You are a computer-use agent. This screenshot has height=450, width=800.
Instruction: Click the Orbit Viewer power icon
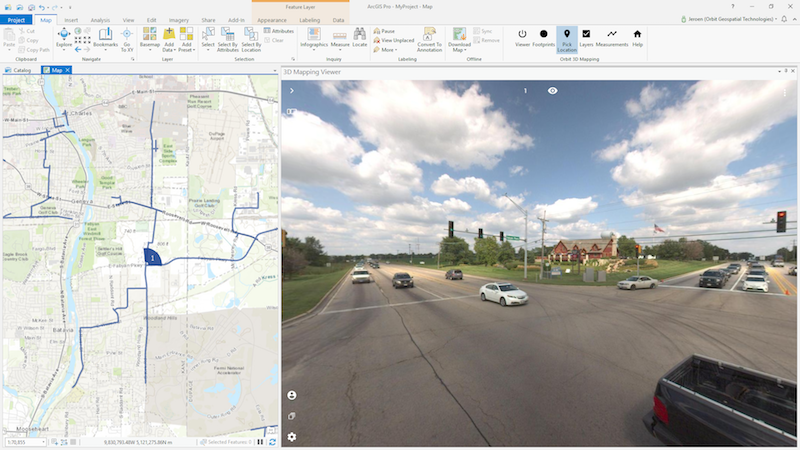pyautogui.click(x=521, y=36)
